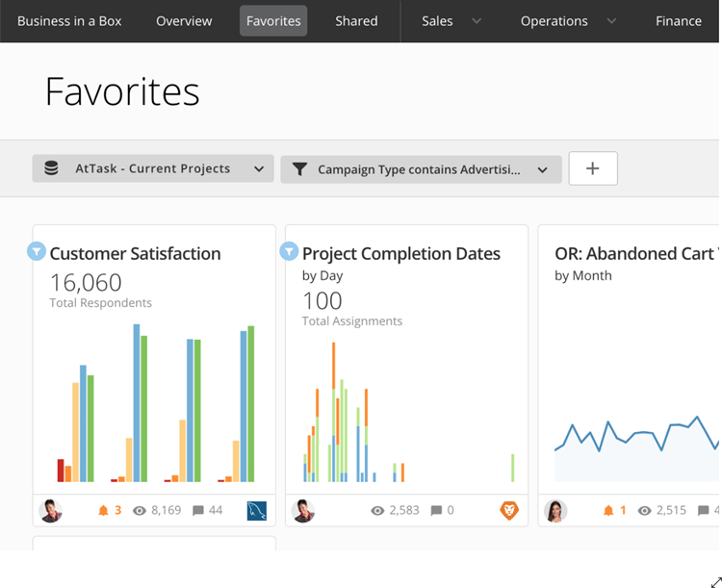Expand the Sales menu chevron
722x588 pixels.
point(477,21)
